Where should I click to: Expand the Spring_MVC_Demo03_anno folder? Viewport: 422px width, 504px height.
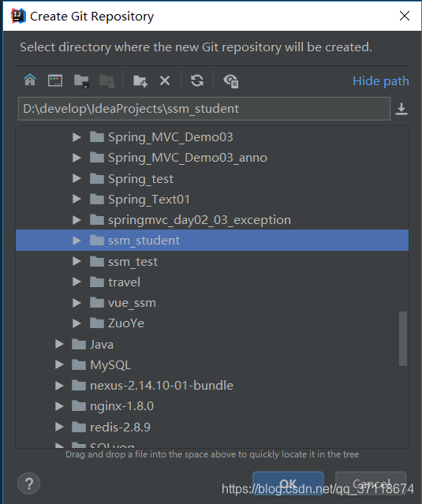tap(77, 158)
